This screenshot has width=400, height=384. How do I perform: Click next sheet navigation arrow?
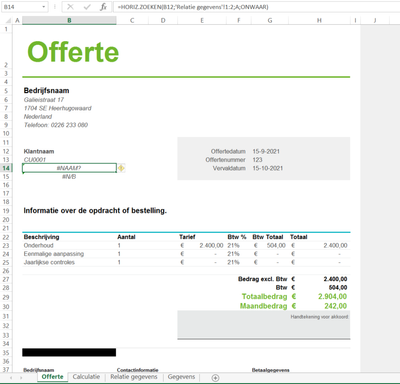point(21,378)
